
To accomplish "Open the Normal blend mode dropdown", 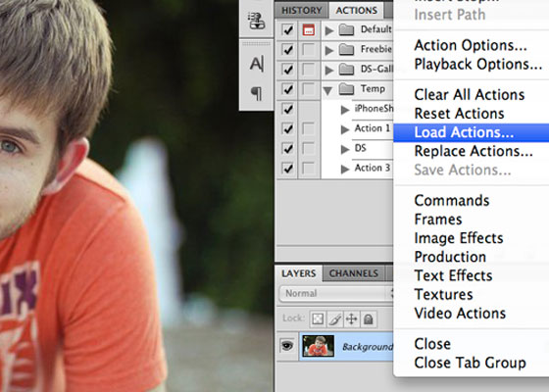I will click(336, 293).
